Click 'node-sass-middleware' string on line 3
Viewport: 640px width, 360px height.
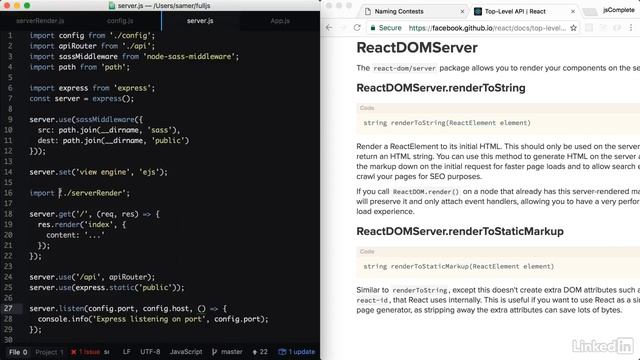(x=189, y=56)
